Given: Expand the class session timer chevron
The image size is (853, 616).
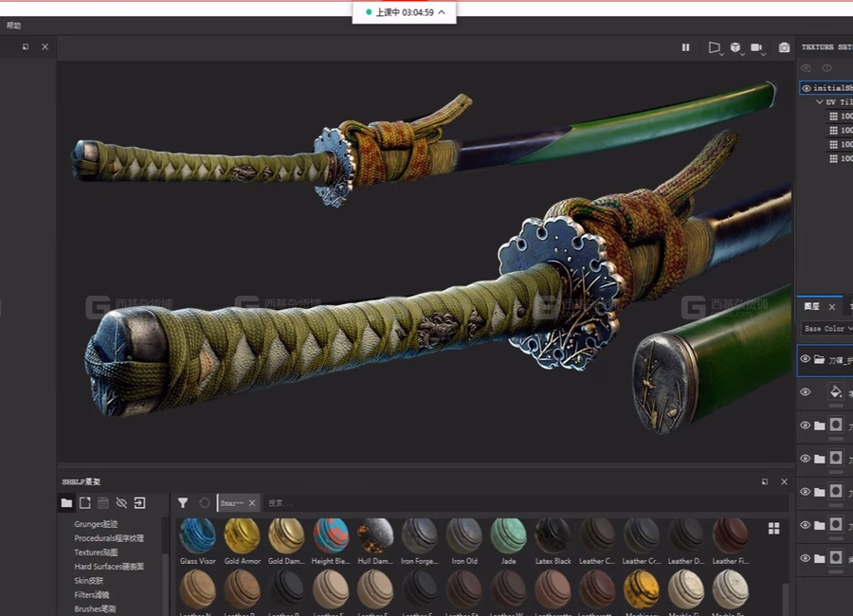Looking at the screenshot, I should 441,12.
